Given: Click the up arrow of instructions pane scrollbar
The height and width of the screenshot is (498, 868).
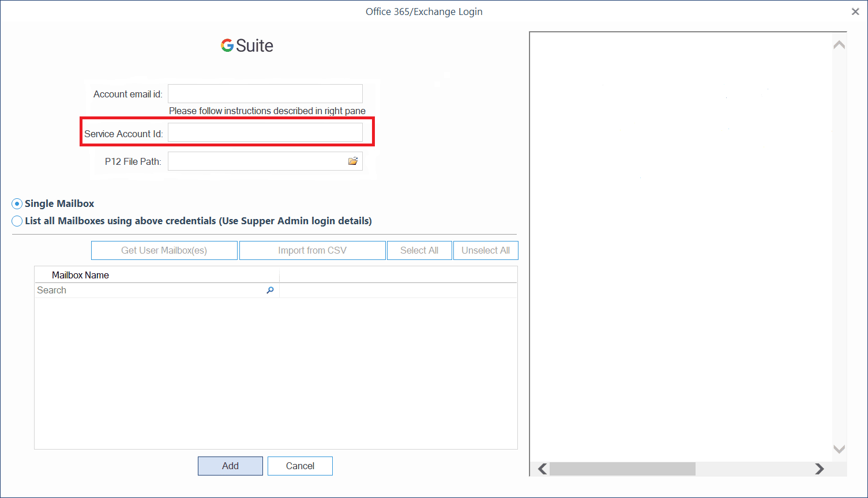Looking at the screenshot, I should point(839,44).
